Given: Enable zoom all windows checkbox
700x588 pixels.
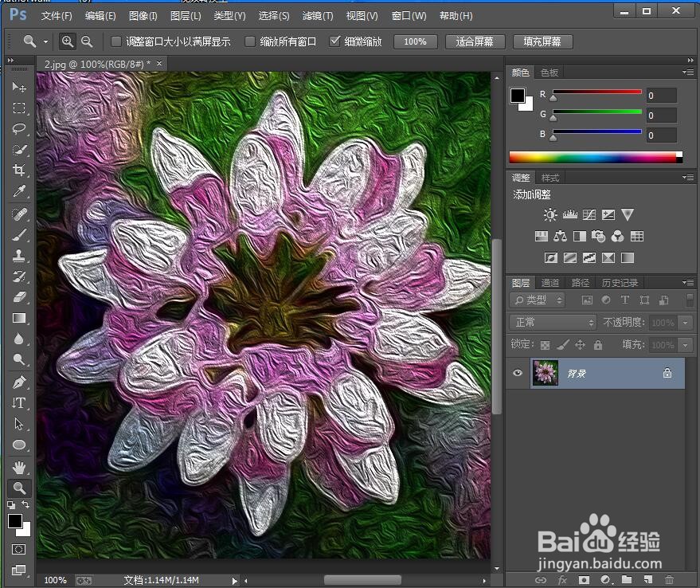Looking at the screenshot, I should click(x=250, y=41).
